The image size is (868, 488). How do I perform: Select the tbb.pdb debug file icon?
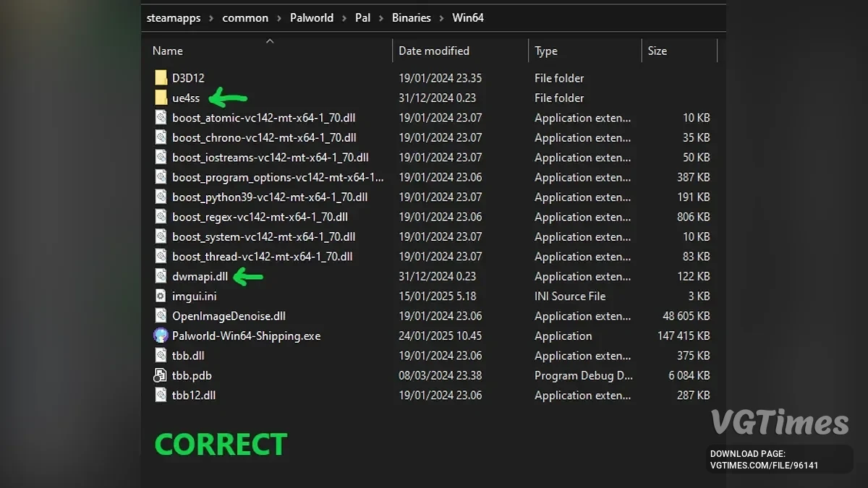tap(161, 375)
